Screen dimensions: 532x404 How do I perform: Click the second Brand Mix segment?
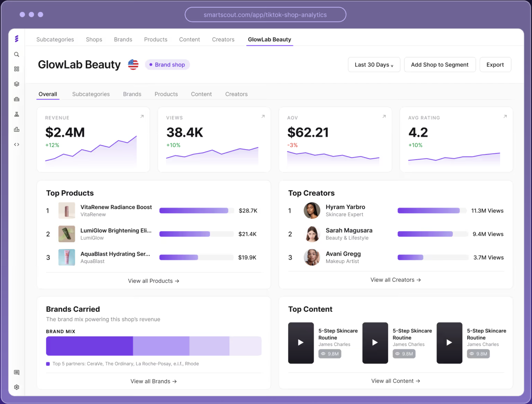[x=161, y=346]
